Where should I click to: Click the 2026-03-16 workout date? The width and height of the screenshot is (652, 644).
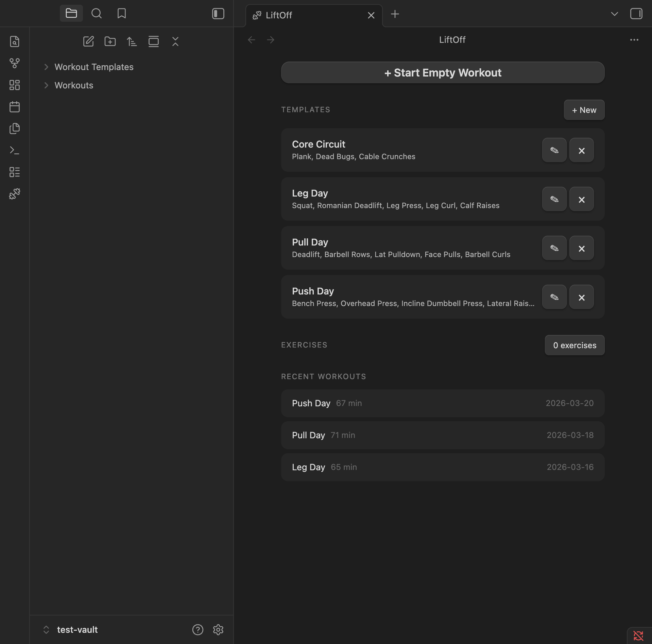point(570,467)
